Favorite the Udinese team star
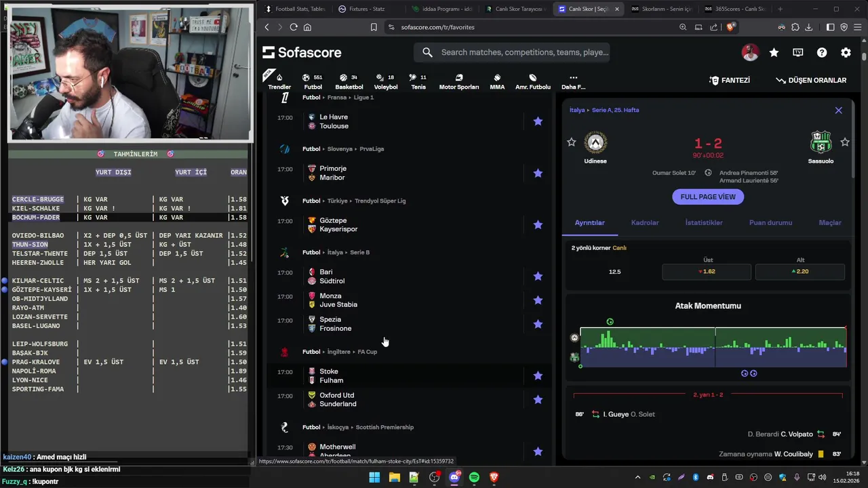 pos(572,142)
